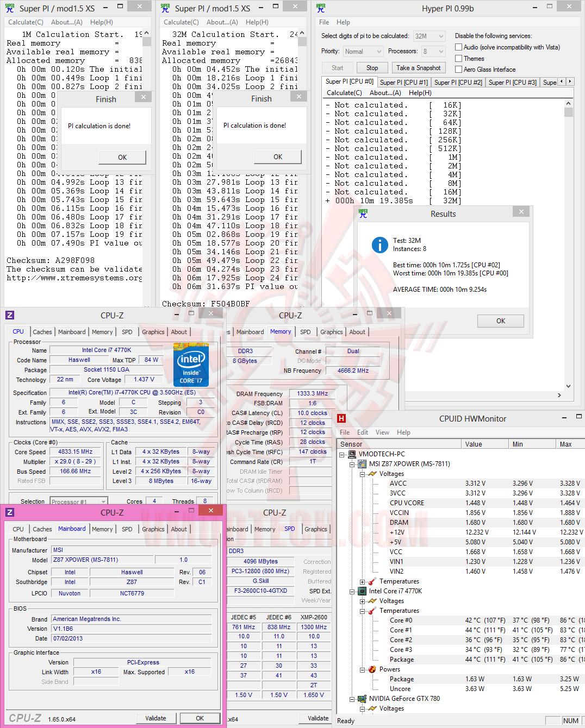The width and height of the screenshot is (585, 728).
Task: Click the Results dialog title icon
Action: point(363,214)
